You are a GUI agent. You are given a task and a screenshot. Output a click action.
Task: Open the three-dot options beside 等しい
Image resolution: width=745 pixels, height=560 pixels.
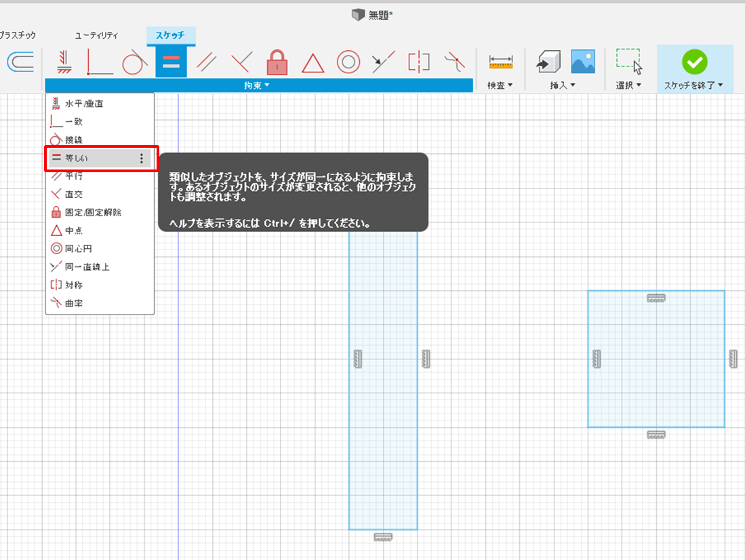pos(141,159)
